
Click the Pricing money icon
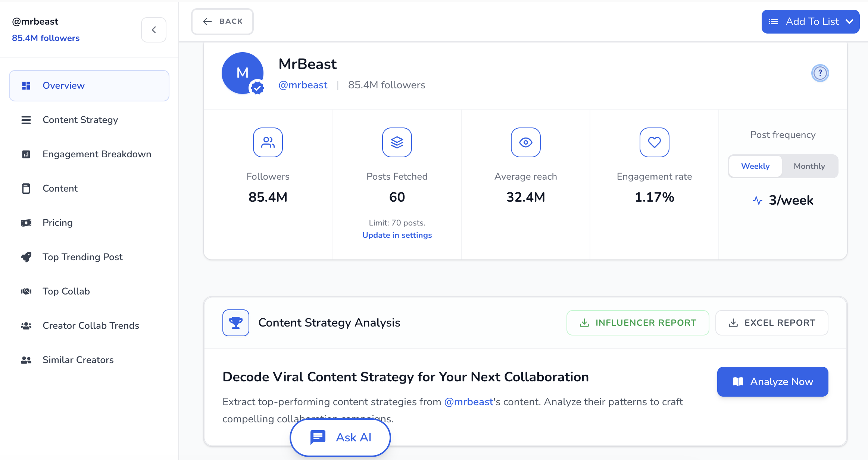point(26,223)
